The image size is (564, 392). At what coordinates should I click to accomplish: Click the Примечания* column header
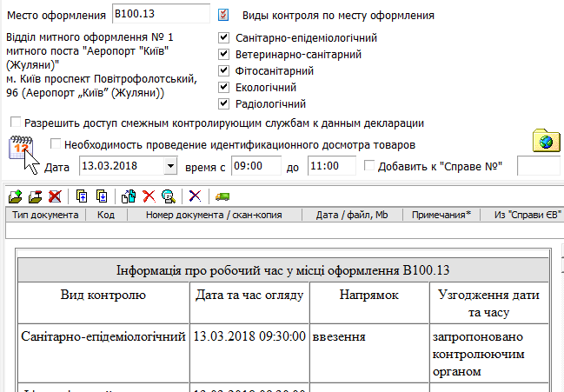click(x=441, y=215)
